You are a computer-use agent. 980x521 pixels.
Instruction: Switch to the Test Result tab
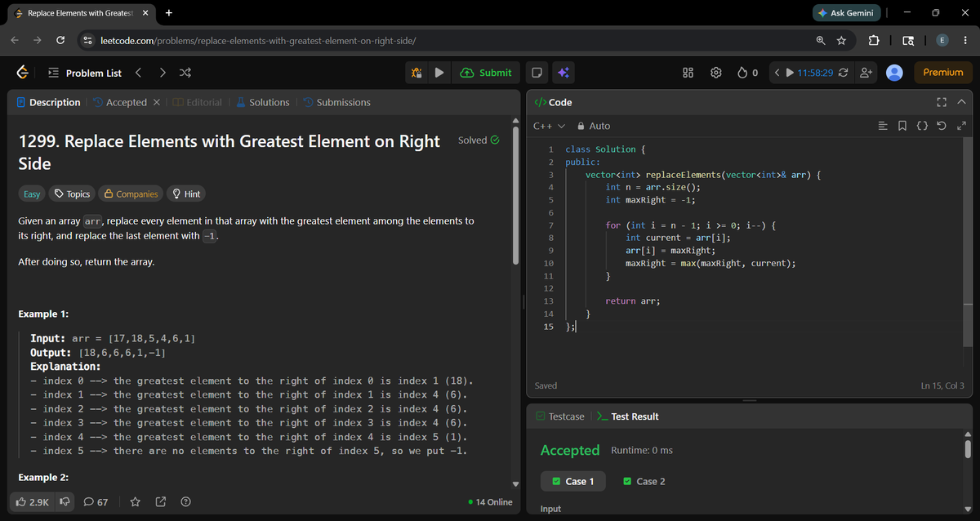[x=627, y=416]
